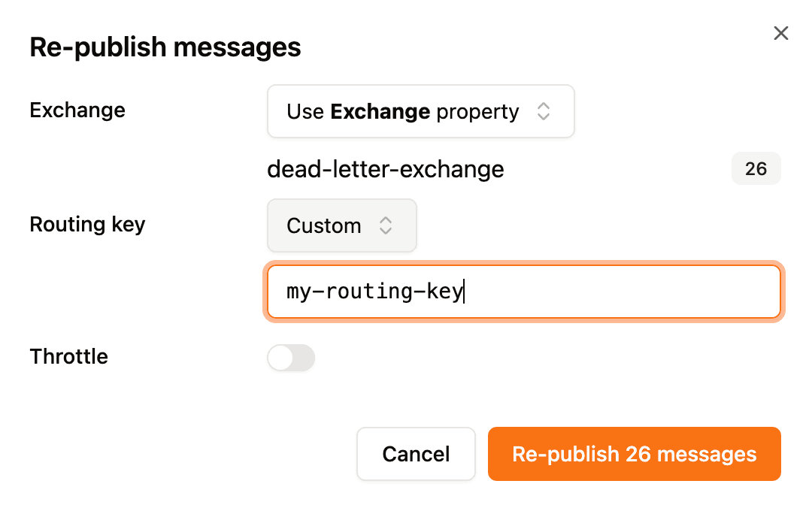
Task: Click the bold Exchange word in selector
Action: point(380,112)
